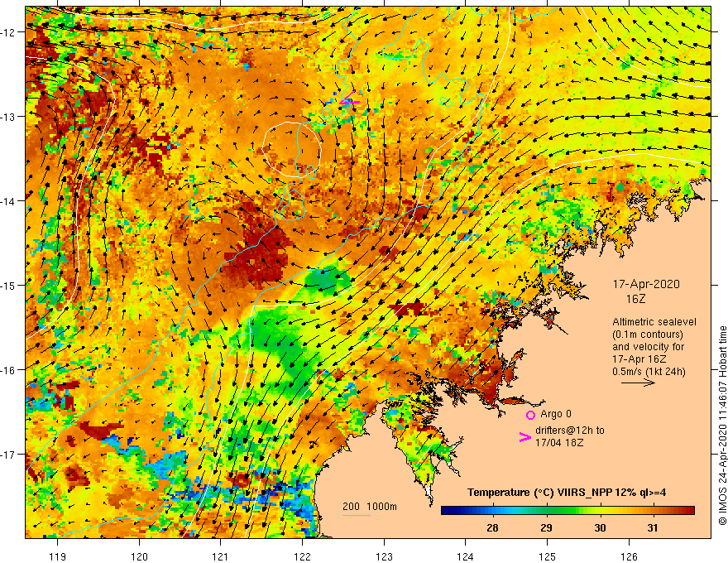The width and height of the screenshot is (728, 563).
Task: Click the 'Altimetric sealevel' text
Action: [654, 322]
